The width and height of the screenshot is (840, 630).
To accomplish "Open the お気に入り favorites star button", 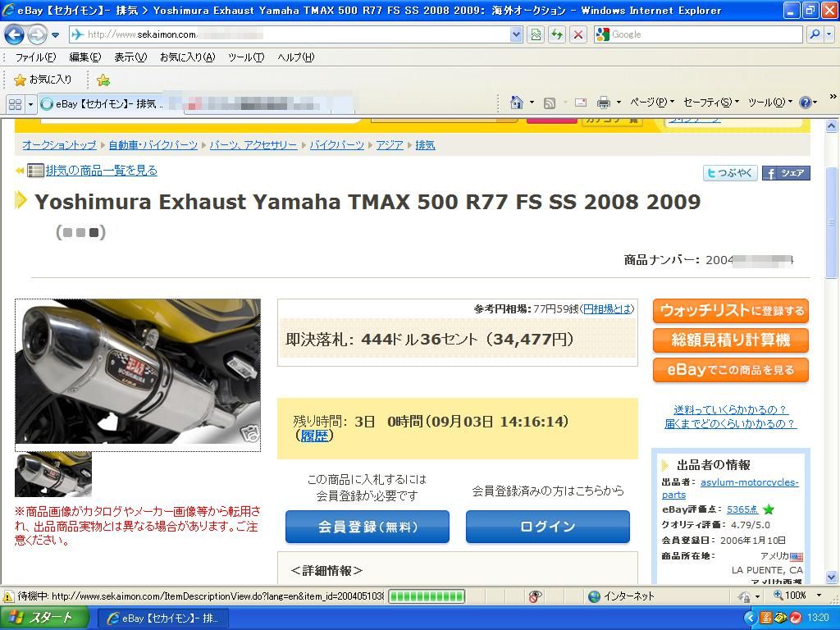I will pyautogui.click(x=43, y=80).
